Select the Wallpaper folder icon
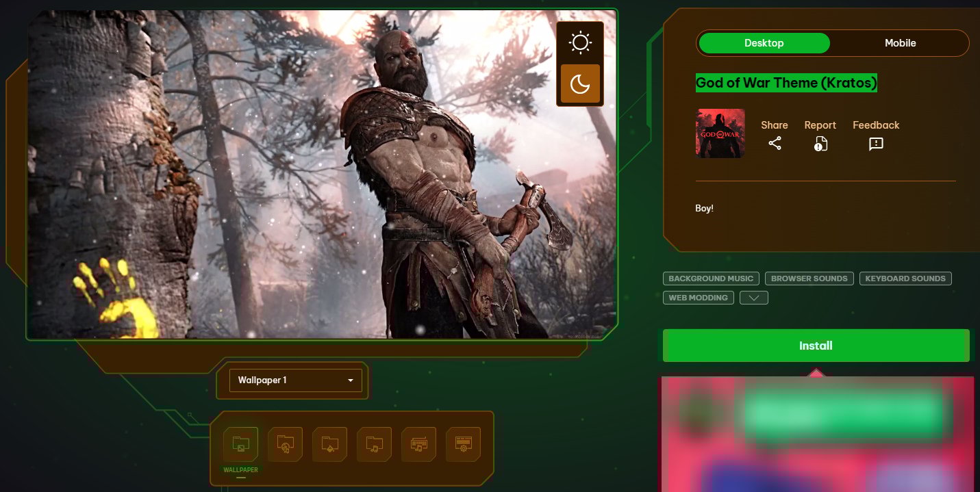 (x=240, y=444)
